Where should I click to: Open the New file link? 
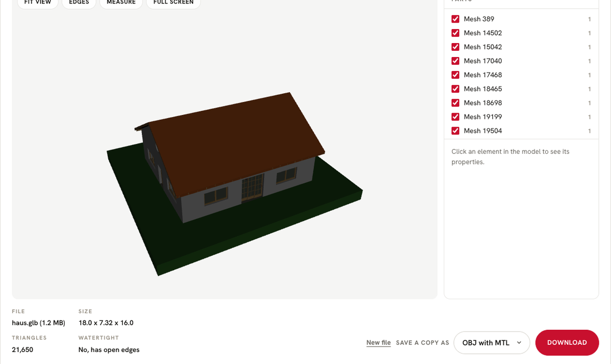tap(378, 343)
